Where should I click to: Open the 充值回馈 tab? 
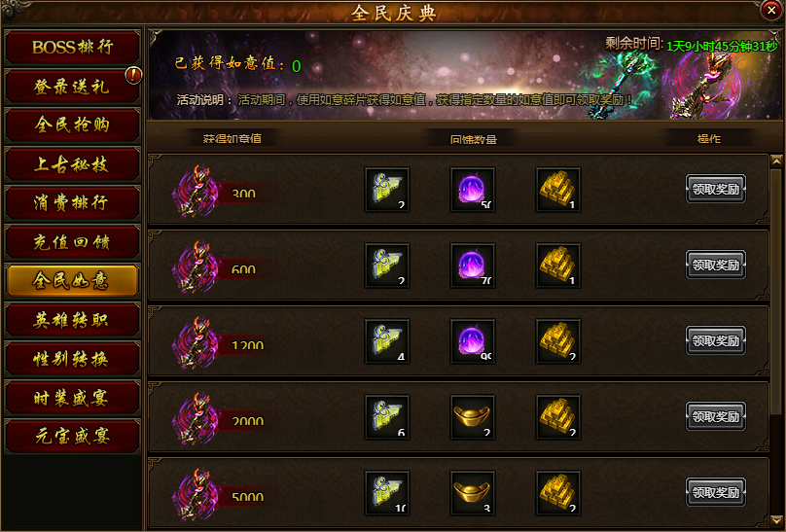(x=73, y=242)
